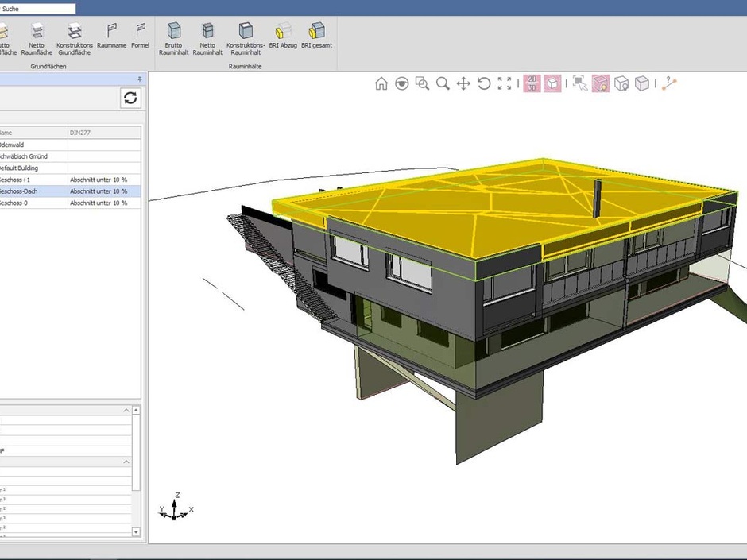Click the DIN277 column header

(104, 133)
